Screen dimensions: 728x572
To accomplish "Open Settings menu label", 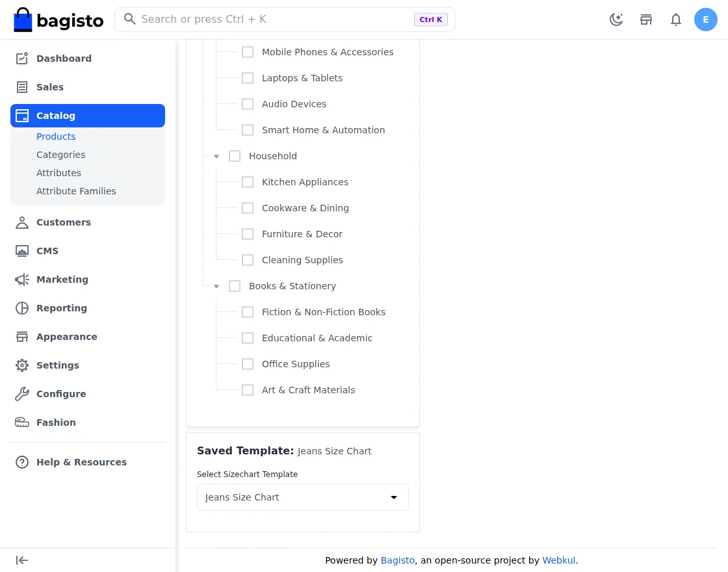I will coord(58,365).
